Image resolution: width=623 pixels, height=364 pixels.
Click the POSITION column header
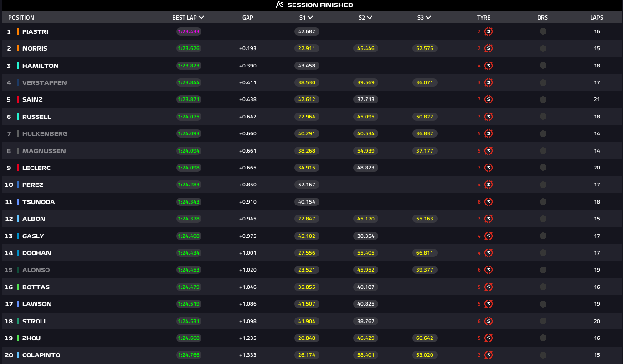tap(21, 18)
